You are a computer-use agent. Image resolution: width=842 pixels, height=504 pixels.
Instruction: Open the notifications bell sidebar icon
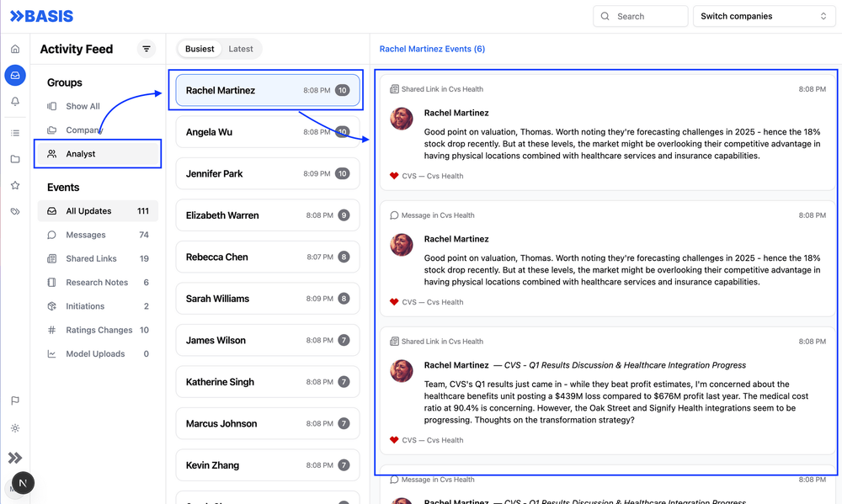click(x=15, y=102)
